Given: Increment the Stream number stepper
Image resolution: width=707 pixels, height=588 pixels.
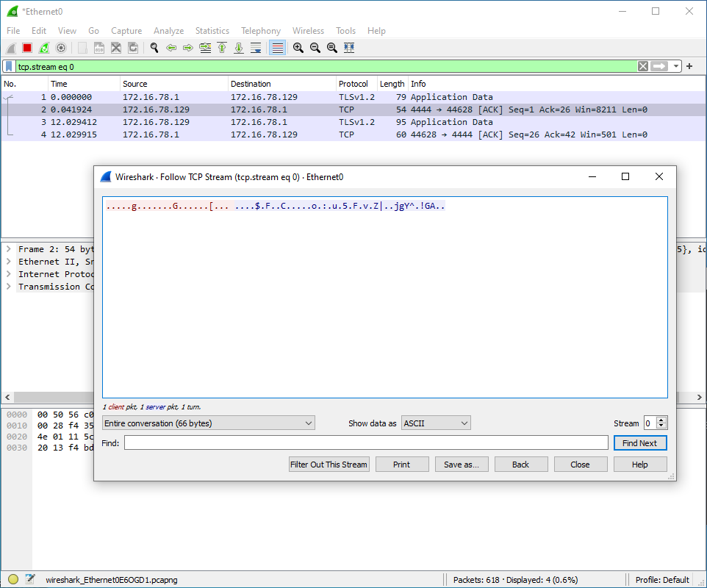Looking at the screenshot, I should 661,420.
